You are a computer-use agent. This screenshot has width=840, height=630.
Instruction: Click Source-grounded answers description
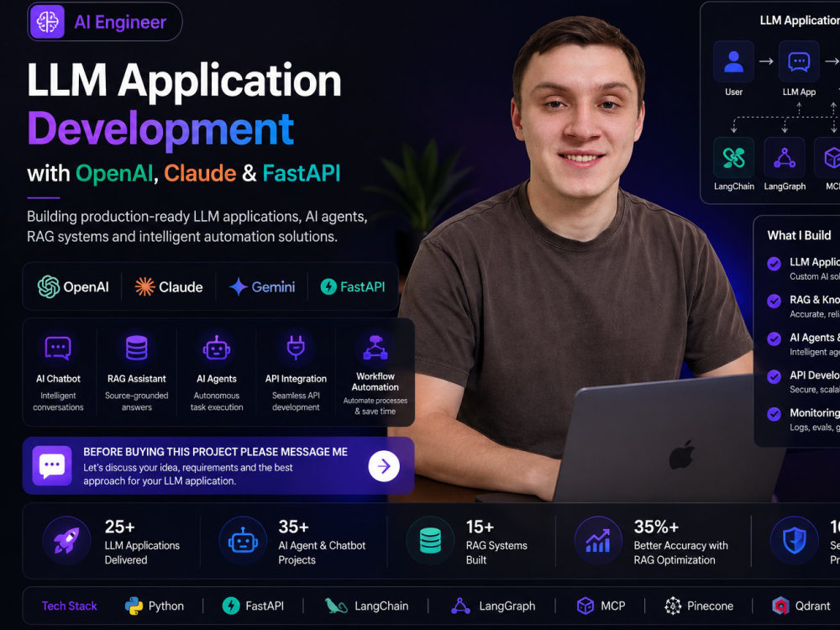click(137, 402)
